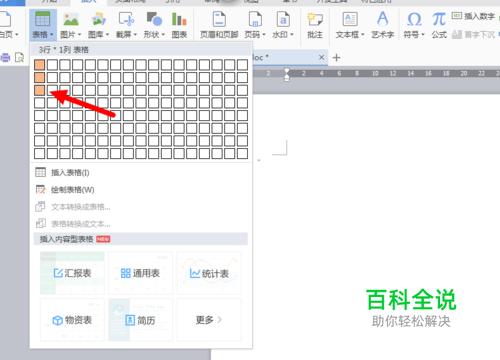Click the 插入数字 insert number button
500x360 pixels.
(473, 16)
